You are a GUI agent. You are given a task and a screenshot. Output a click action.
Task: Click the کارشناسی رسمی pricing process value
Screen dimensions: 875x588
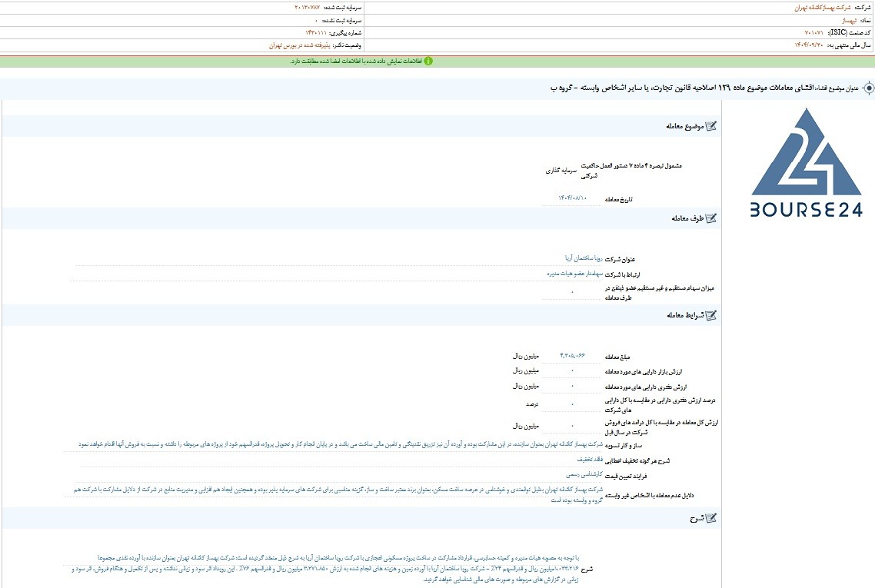pos(584,475)
